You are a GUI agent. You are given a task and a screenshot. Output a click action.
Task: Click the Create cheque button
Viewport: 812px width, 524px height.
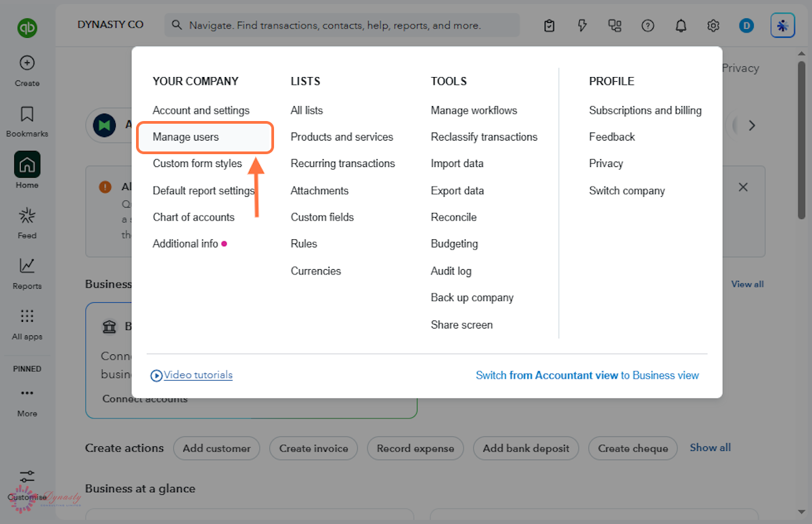[633, 448]
